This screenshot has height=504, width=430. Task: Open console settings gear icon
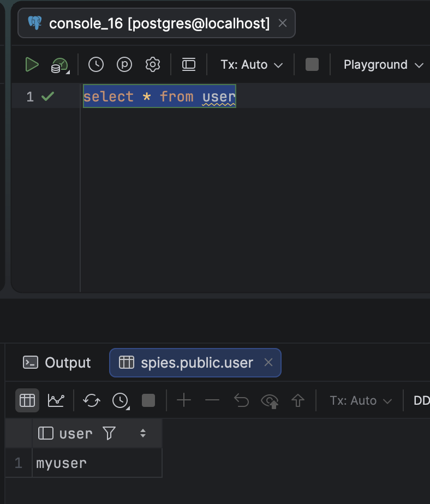[152, 64]
